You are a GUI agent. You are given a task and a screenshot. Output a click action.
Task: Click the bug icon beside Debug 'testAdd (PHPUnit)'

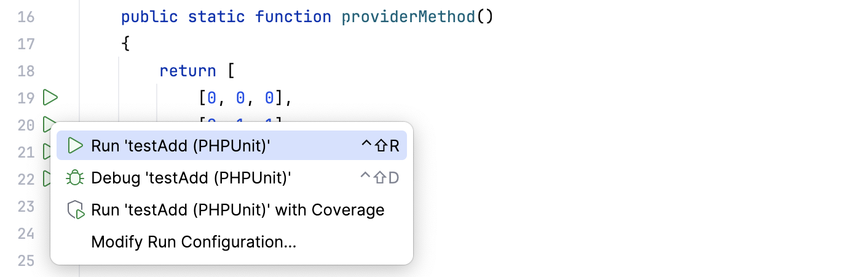[75, 178]
